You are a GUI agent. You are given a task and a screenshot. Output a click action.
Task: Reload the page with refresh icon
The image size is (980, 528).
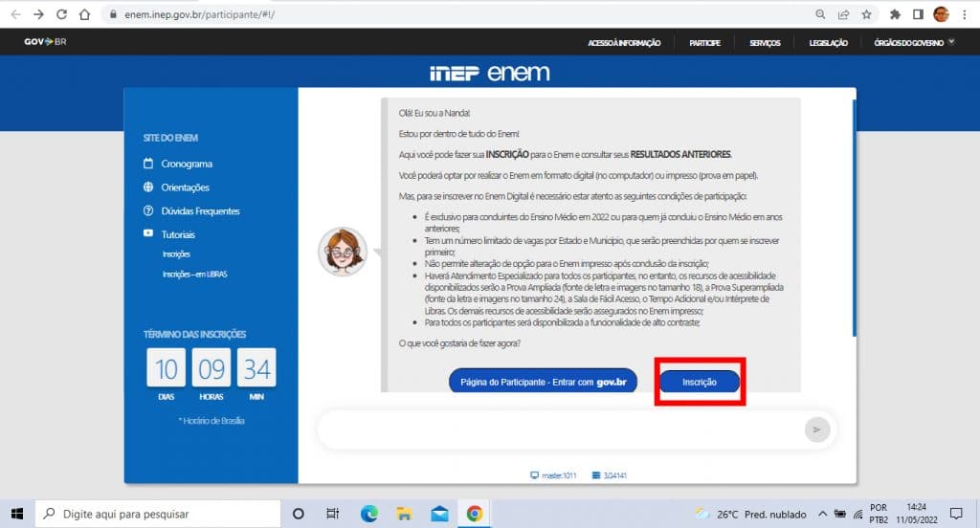tap(61, 14)
